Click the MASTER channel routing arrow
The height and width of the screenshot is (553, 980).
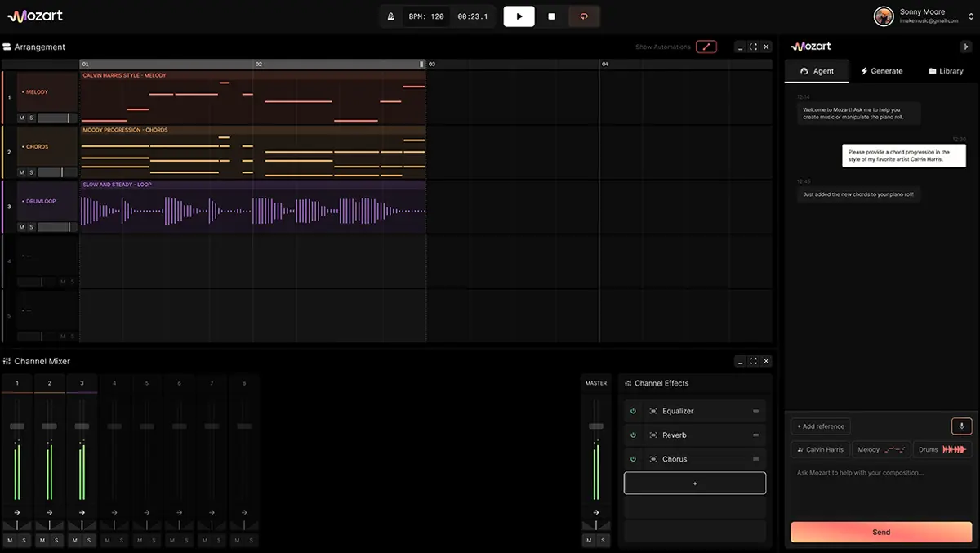click(596, 513)
